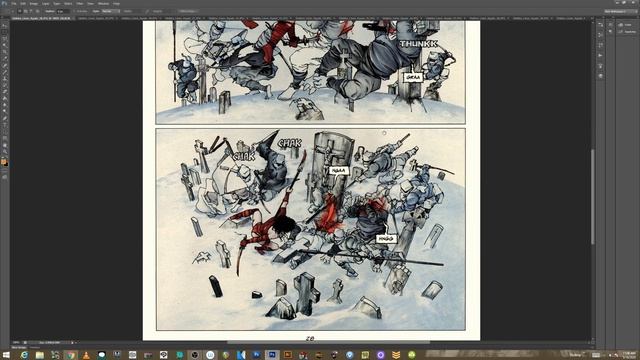The width and height of the screenshot is (640, 360).
Task: Open Internet Explorer from the taskbar
Action: click(x=24, y=355)
